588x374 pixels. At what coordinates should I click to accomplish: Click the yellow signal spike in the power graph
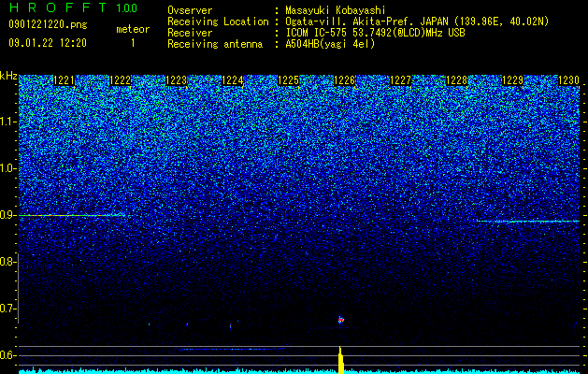pos(340,360)
